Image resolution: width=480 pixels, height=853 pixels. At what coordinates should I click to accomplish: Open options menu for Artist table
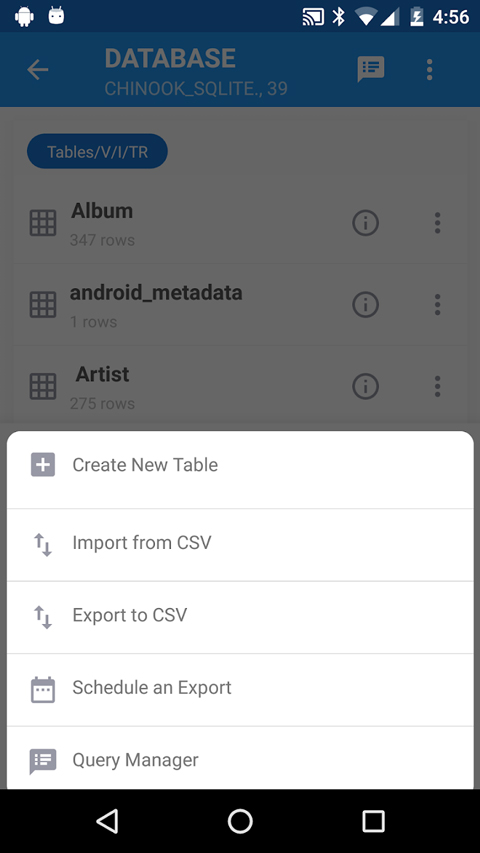tap(438, 386)
